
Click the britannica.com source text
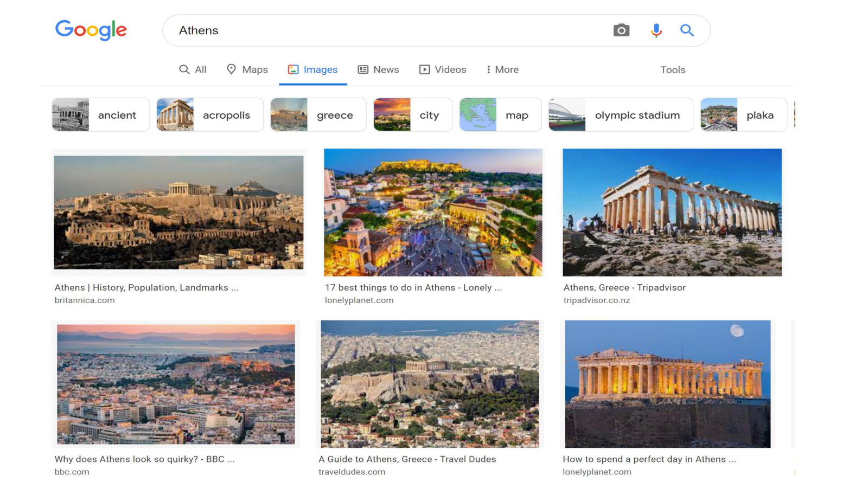pos(85,300)
